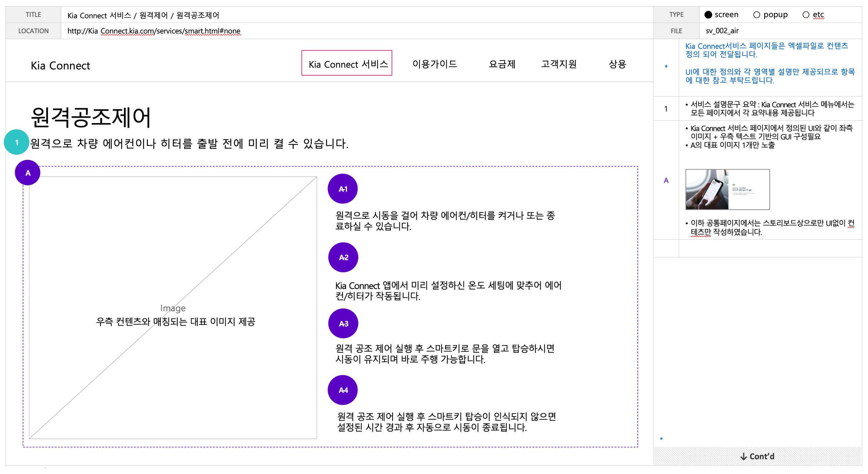The width and height of the screenshot is (868, 474).
Task: Click the Kia Connect logo text
Action: point(60,66)
